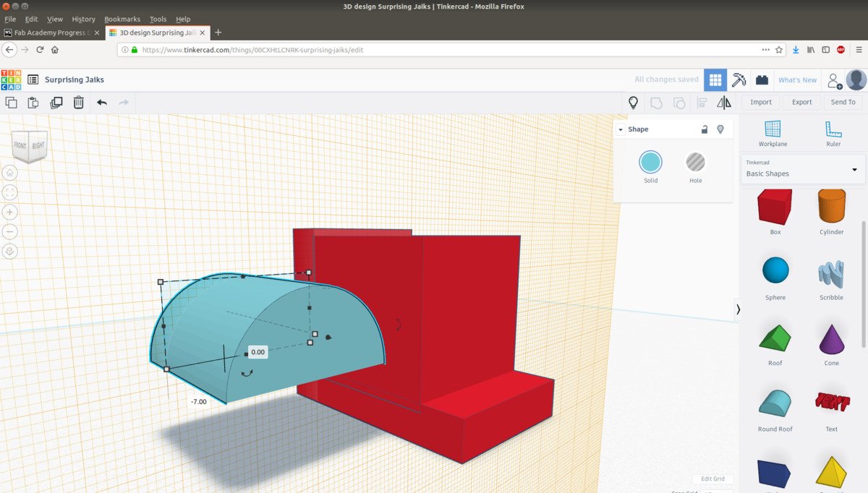Viewport: 868px width, 493px height.
Task: Switch to 3D design grid view
Action: [x=715, y=80]
